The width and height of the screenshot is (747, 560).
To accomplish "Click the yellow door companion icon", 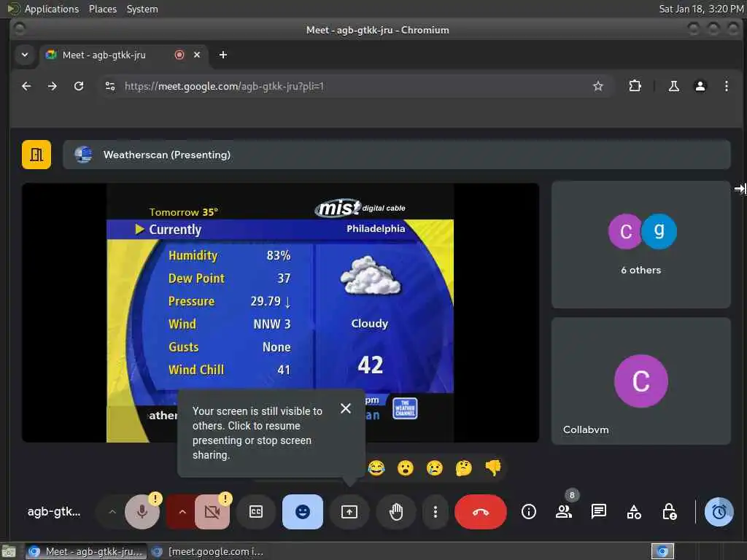I will [36, 155].
